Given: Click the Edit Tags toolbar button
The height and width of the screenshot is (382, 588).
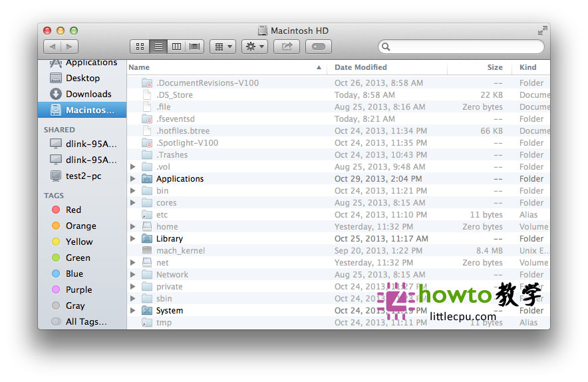Looking at the screenshot, I should 319,47.
